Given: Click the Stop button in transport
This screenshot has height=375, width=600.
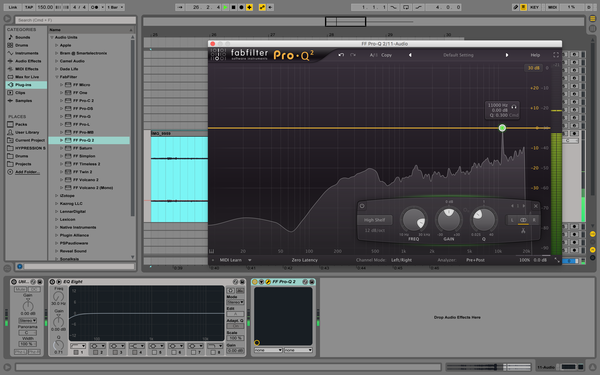Looking at the screenshot, I should pyautogui.click(x=233, y=7).
